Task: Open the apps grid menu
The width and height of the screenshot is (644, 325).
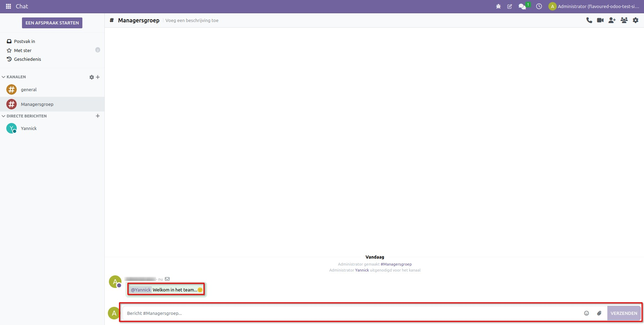Action: tap(8, 6)
